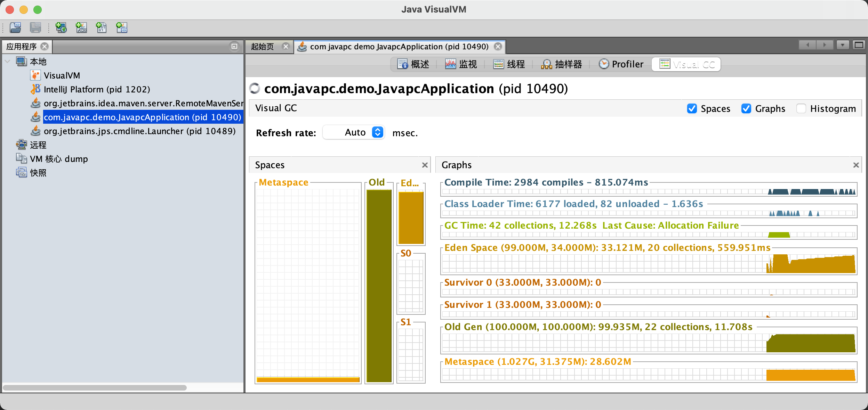Enable the Histogram checkbox
The width and height of the screenshot is (868, 410).
click(x=801, y=109)
